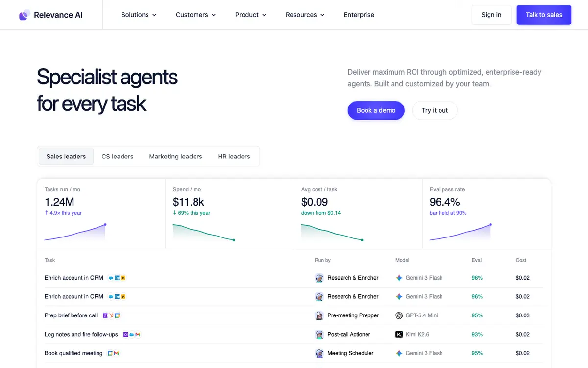Click the 95% eval in Meeting Scheduler row

477,353
